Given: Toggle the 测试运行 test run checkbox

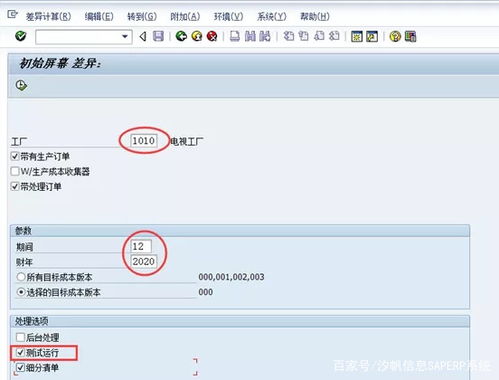Looking at the screenshot, I should click(20, 352).
